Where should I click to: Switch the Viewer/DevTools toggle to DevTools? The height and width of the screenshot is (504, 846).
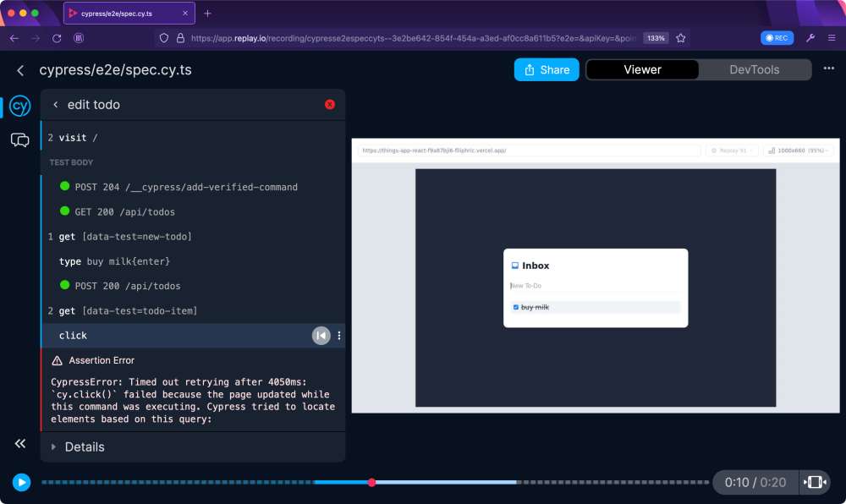(x=752, y=69)
